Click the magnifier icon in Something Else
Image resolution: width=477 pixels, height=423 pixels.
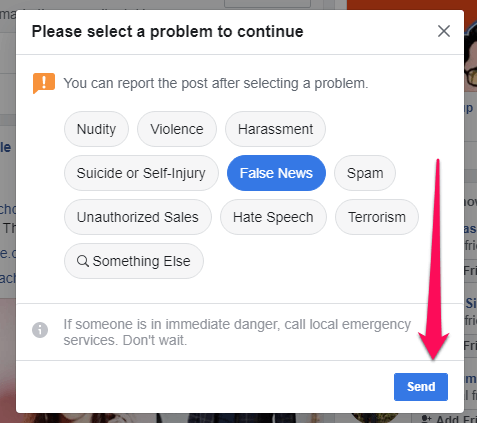click(83, 261)
